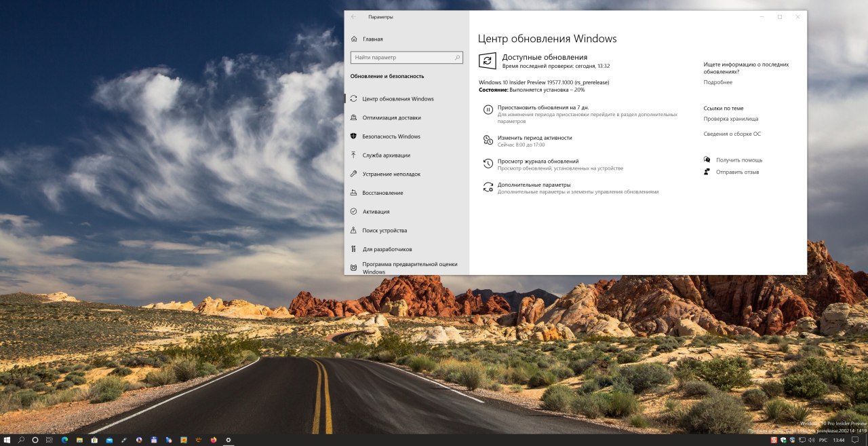Click the network icon in system tray

[802, 440]
